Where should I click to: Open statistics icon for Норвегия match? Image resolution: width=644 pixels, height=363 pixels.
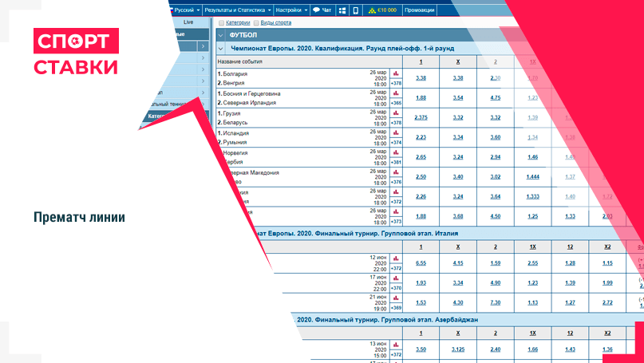(x=397, y=152)
